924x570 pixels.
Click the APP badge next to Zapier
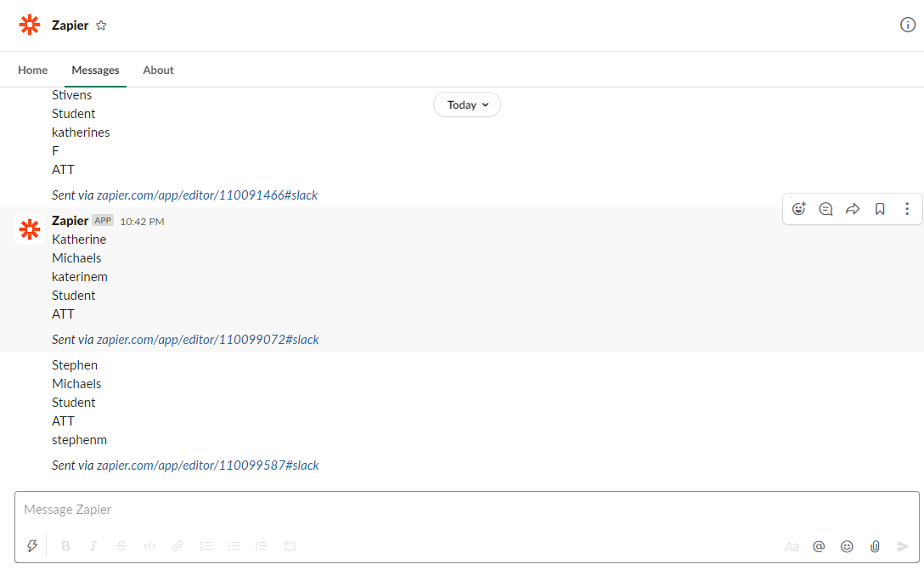click(103, 221)
